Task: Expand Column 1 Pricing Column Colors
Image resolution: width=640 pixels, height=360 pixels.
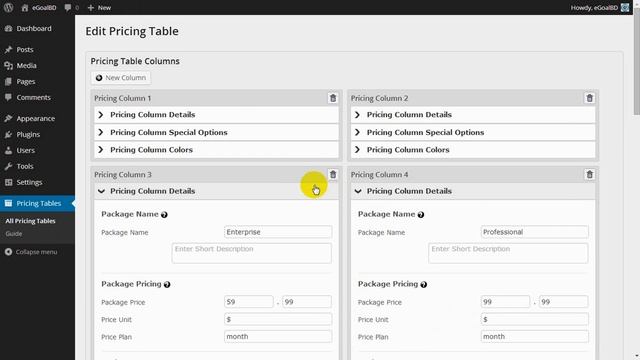Action: pos(216,150)
